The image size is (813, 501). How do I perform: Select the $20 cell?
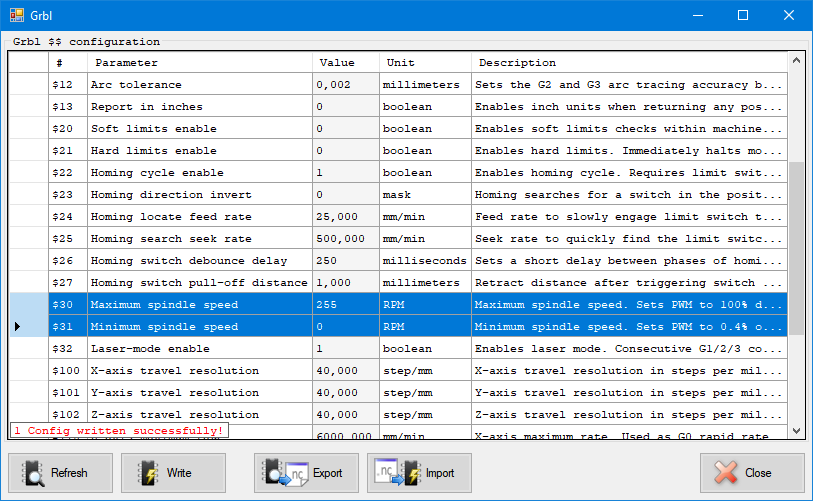(68, 129)
